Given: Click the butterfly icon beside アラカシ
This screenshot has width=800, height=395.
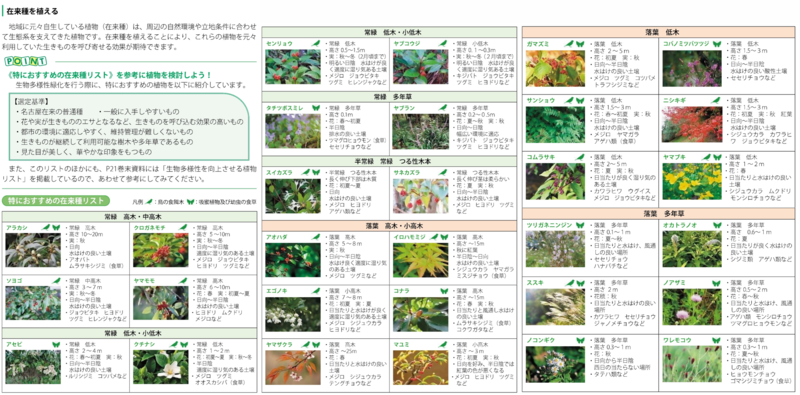Looking at the screenshot, I should click(x=56, y=227).
